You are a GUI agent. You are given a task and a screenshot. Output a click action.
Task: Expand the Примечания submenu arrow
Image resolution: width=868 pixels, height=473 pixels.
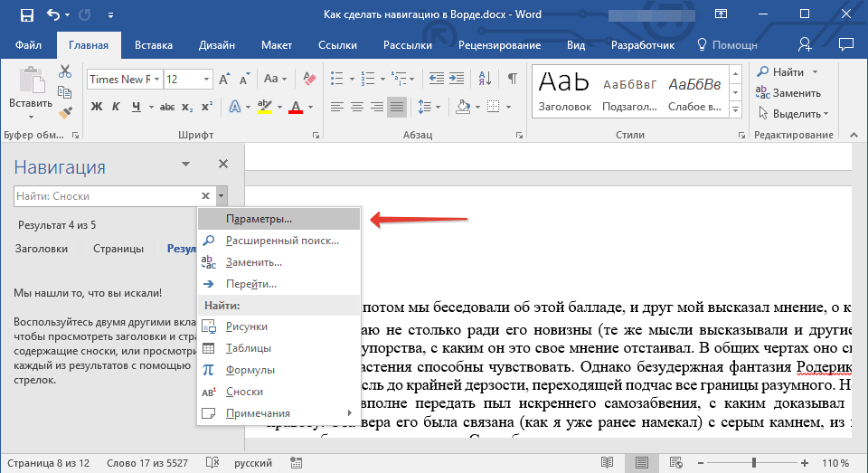coord(349,413)
